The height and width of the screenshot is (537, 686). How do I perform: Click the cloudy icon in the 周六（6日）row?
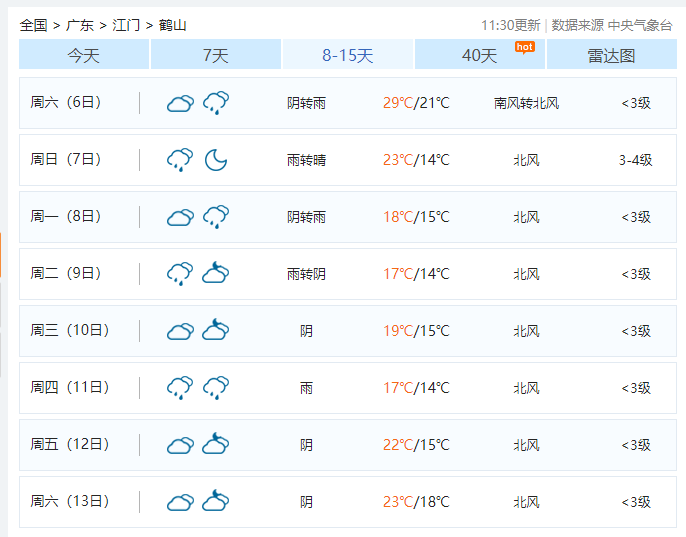180,104
